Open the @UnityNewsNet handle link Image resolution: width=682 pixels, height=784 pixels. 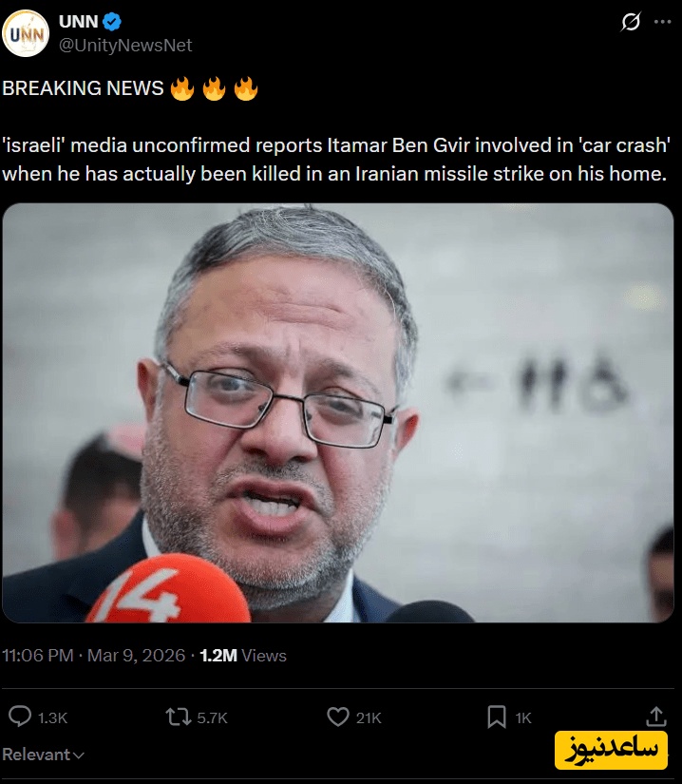125,46
